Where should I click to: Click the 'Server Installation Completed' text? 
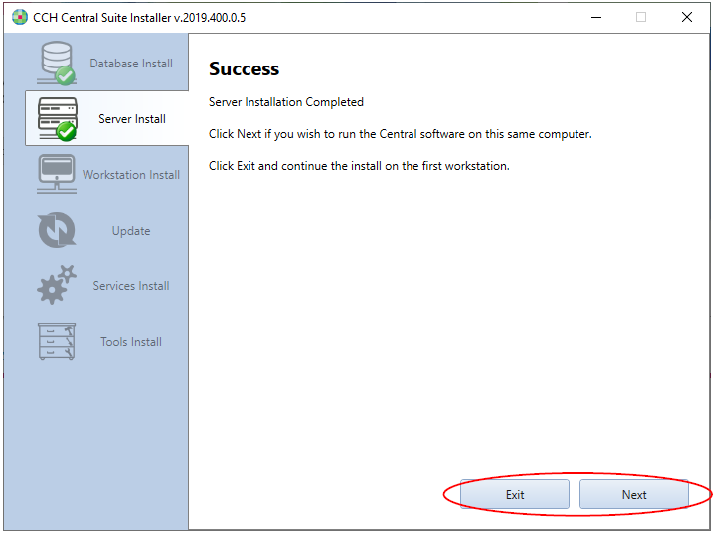(x=286, y=102)
